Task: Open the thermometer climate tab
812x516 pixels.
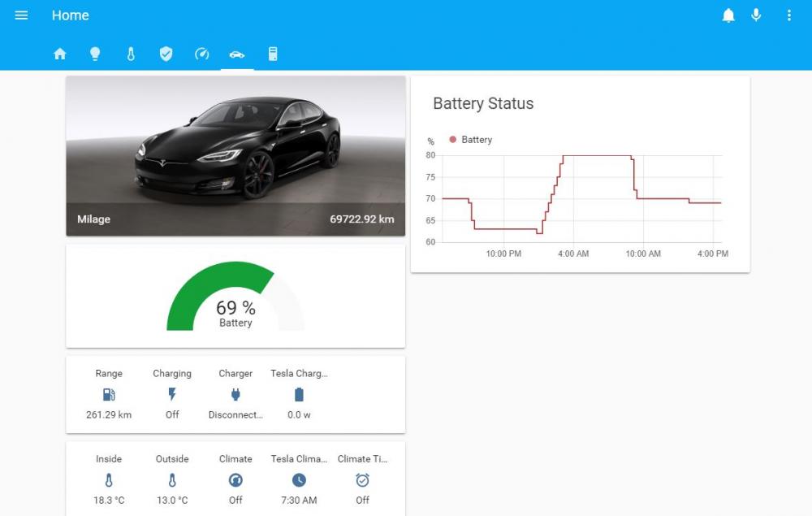Action: click(x=131, y=54)
